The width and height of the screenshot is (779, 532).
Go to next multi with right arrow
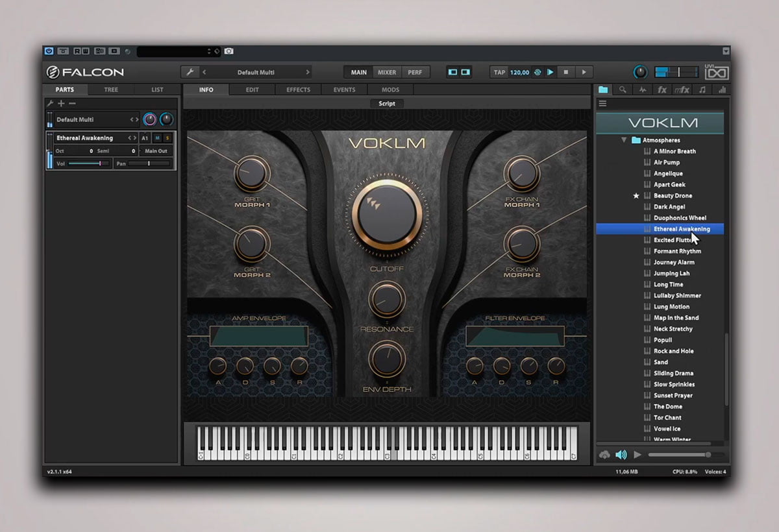[x=308, y=72]
